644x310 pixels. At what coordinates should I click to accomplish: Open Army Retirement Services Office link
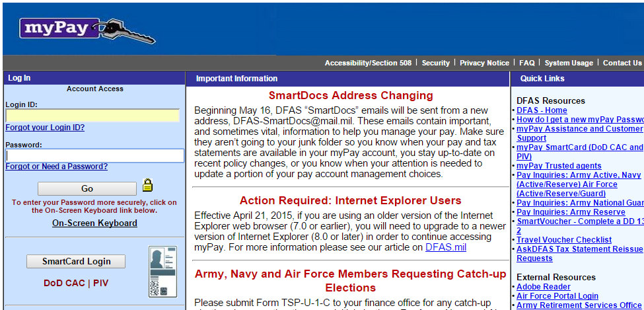pyautogui.click(x=579, y=305)
